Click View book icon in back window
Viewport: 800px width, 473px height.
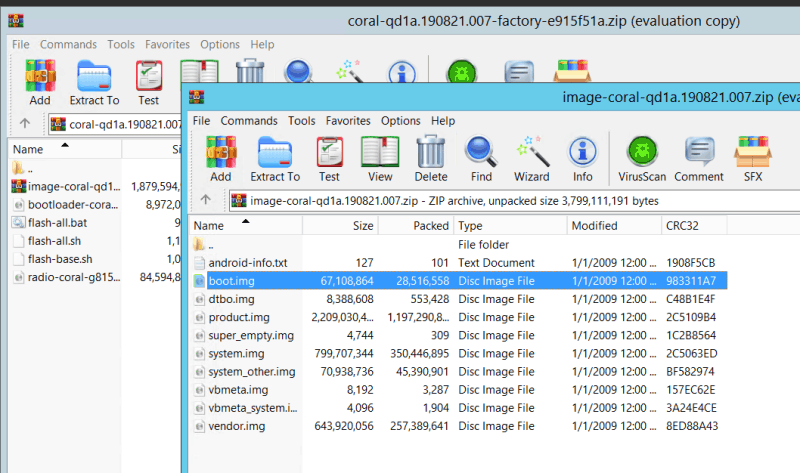point(199,71)
